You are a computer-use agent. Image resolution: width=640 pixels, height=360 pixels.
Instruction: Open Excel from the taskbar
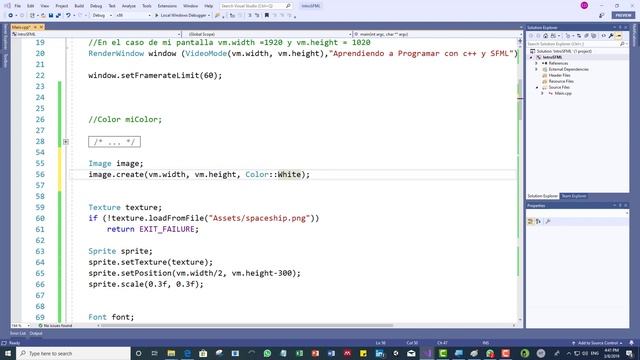coord(299,353)
